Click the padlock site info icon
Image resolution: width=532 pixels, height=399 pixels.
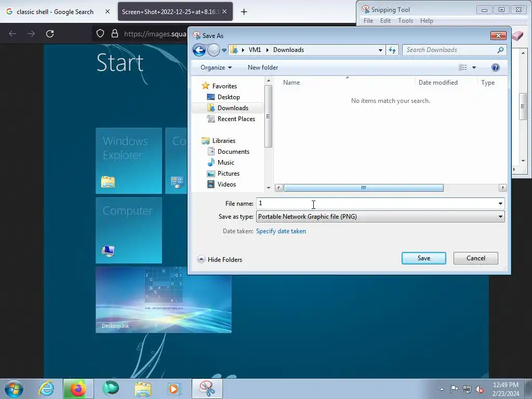click(115, 34)
